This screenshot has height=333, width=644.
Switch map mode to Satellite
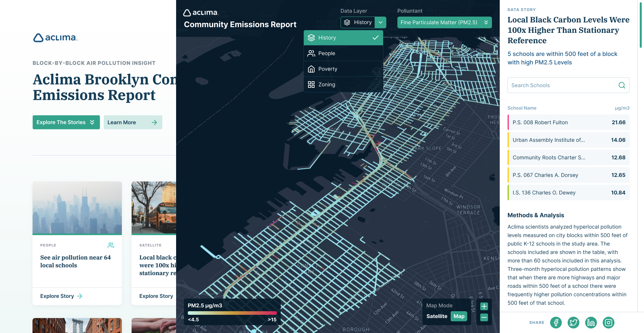pos(437,316)
